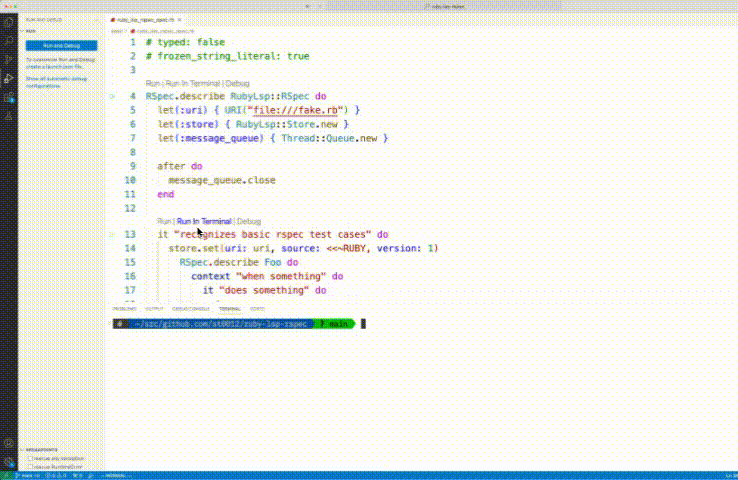Toggle the Rescue any exception breakpoint checkbox
The image size is (738, 480).
(x=29, y=459)
